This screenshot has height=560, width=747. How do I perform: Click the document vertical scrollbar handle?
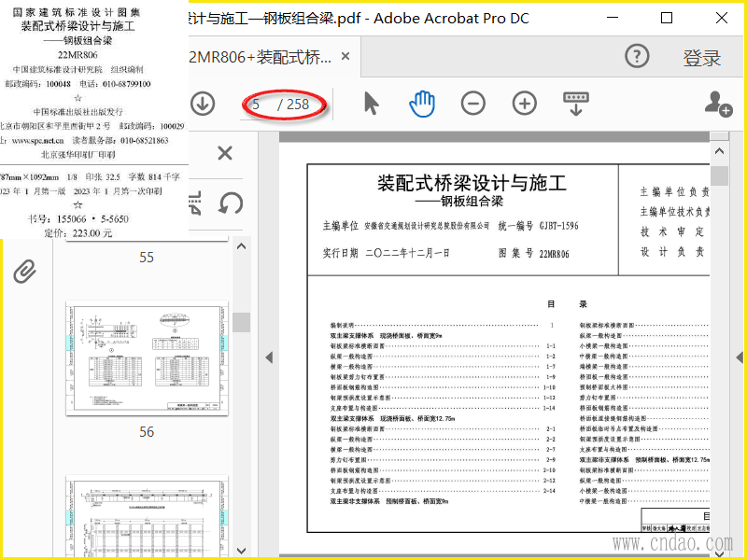[x=719, y=175]
